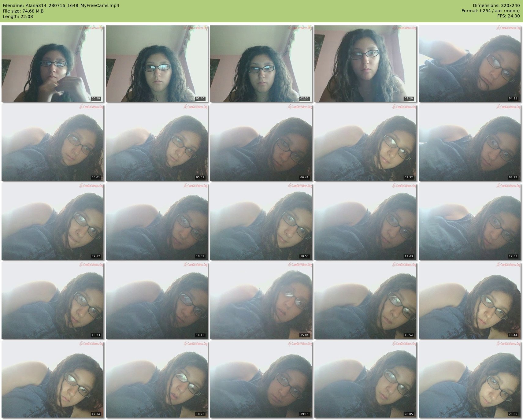Select the thumbnail marked 09:12
523x420 pixels.
click(53, 221)
